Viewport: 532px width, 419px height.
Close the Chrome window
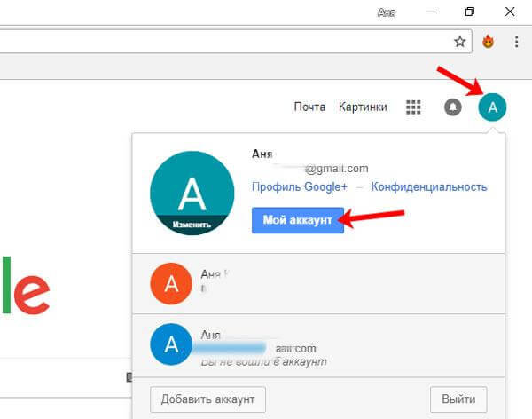pos(510,12)
